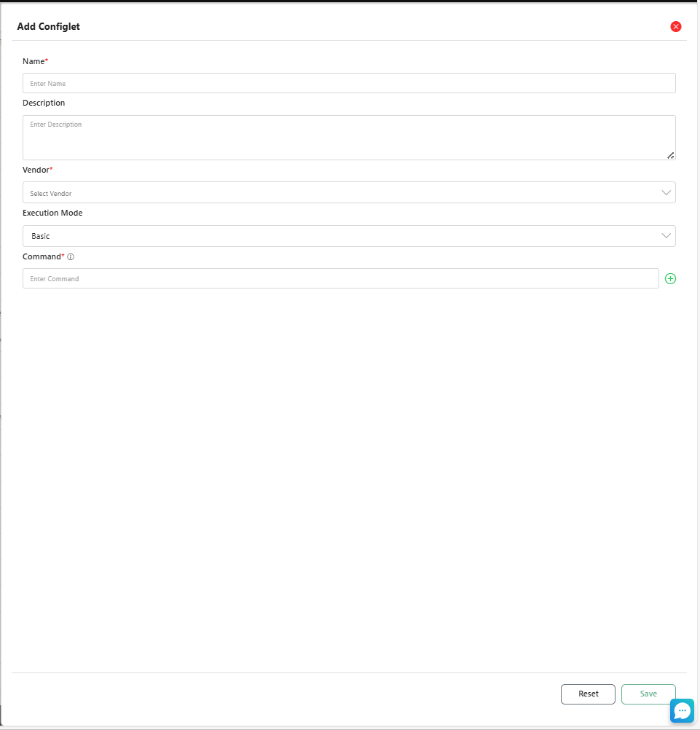The height and width of the screenshot is (730, 700).
Task: Expand the Execution Mode dropdown arrow
Action: click(x=666, y=236)
